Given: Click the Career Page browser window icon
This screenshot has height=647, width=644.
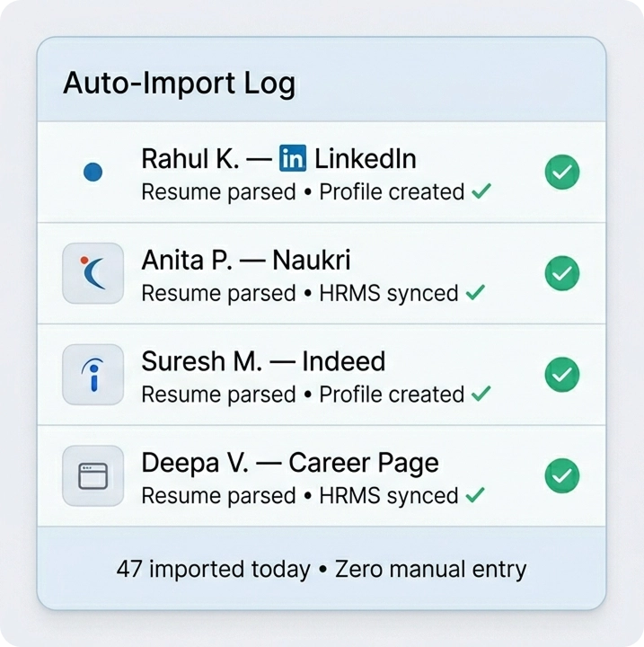Looking at the screenshot, I should [93, 475].
